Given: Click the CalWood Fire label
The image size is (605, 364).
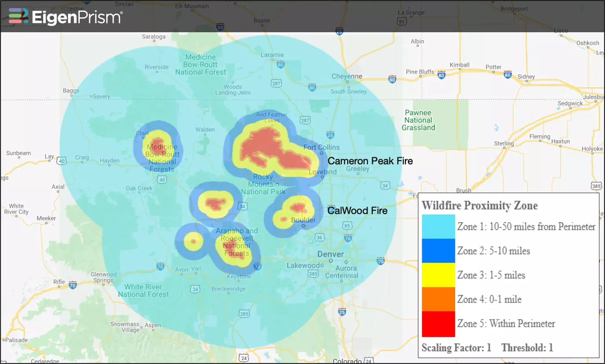Looking at the screenshot, I should coord(357,210).
